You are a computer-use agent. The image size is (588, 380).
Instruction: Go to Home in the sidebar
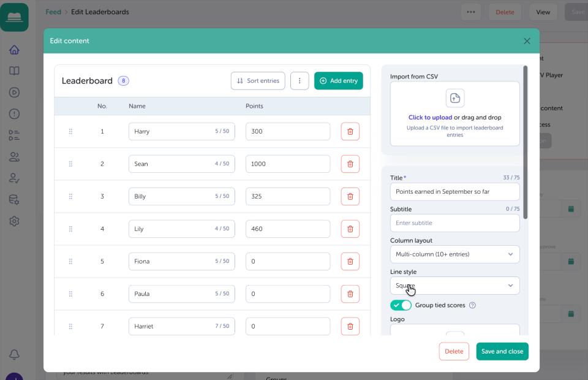coord(14,50)
